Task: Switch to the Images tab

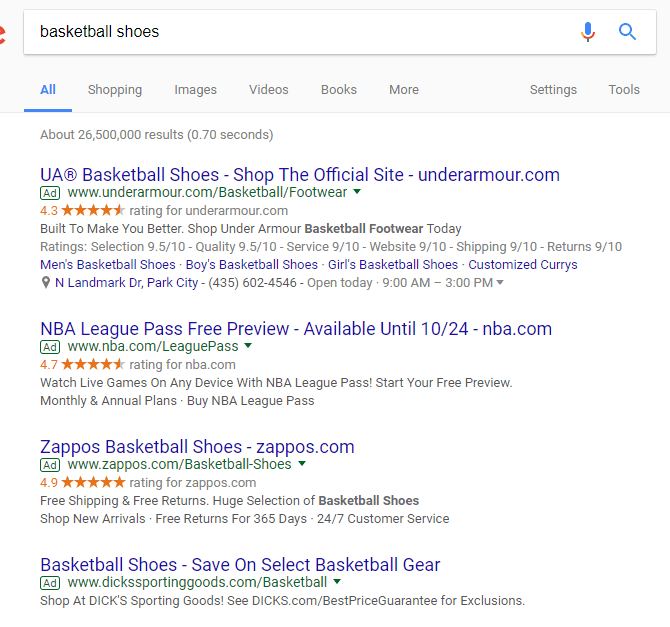Action: pyautogui.click(x=195, y=90)
